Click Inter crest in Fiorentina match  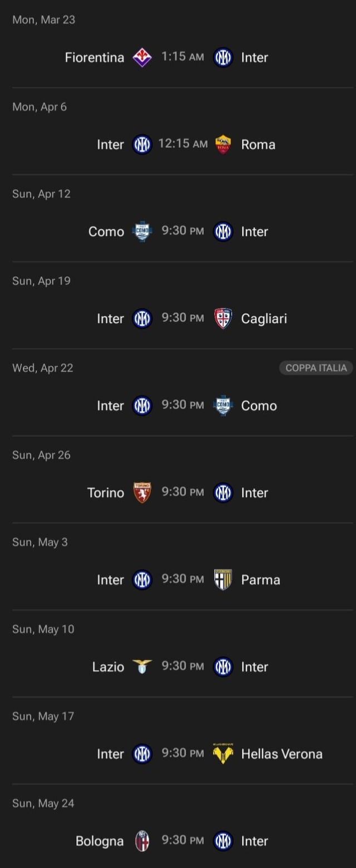(x=223, y=57)
